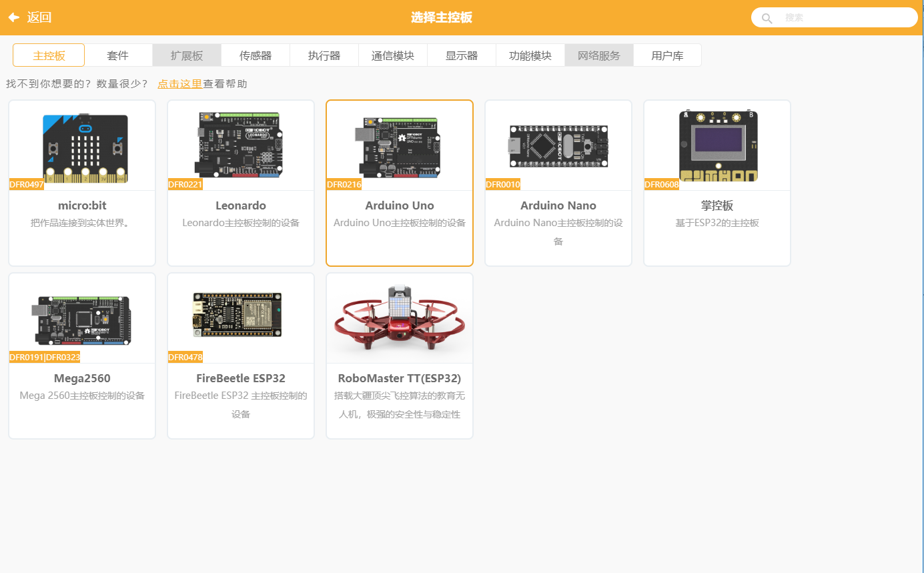Click the Arduino Nano title text

(x=558, y=205)
